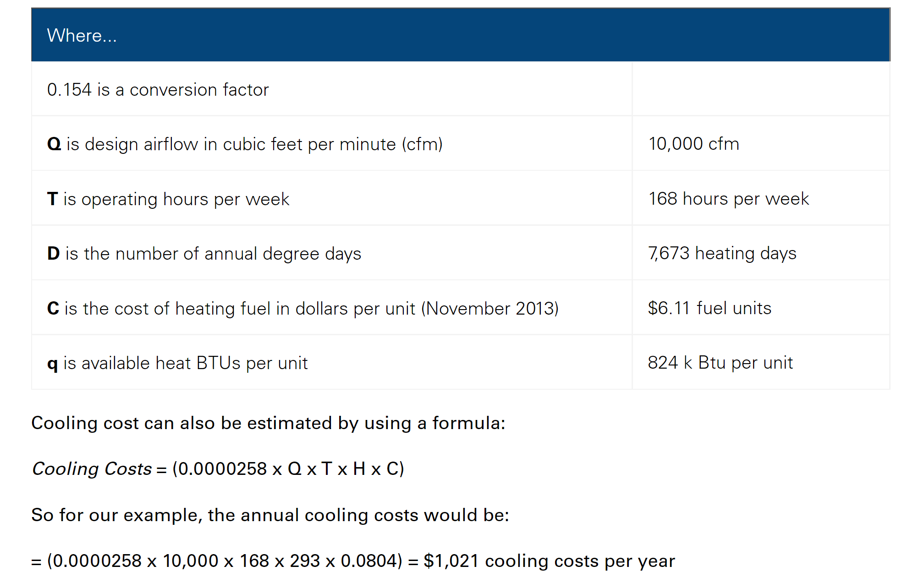Select the "$6.11 fuel units" cell
This screenshot has height=588, width=913.
tap(709, 308)
